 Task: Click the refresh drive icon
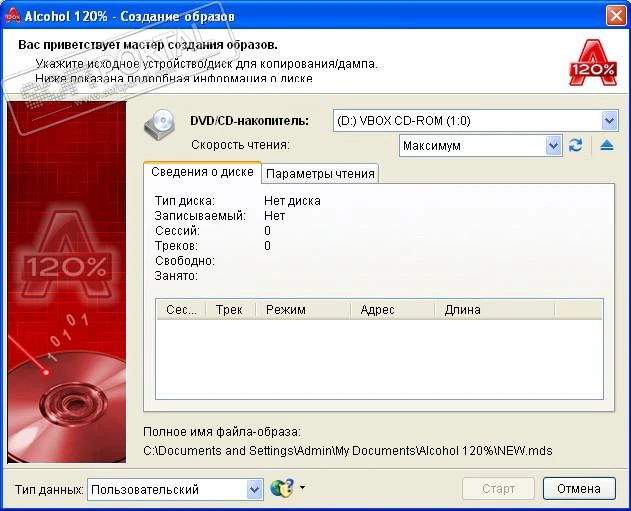(x=575, y=146)
